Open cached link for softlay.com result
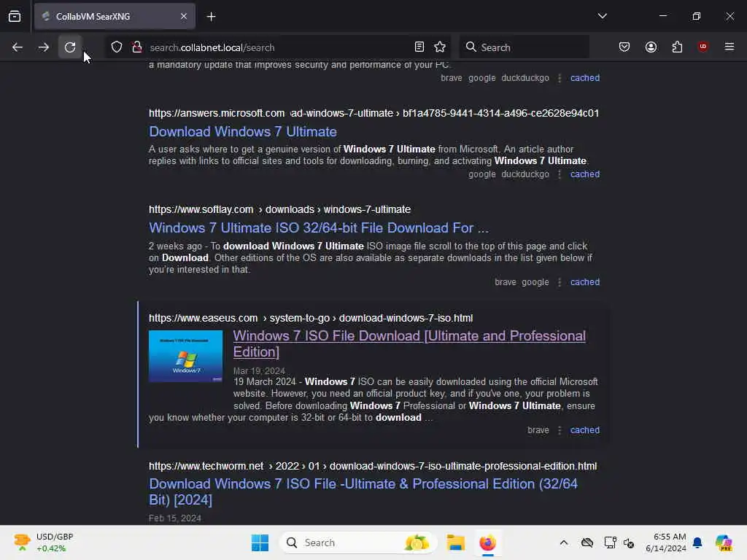747x560 pixels. pos(585,282)
